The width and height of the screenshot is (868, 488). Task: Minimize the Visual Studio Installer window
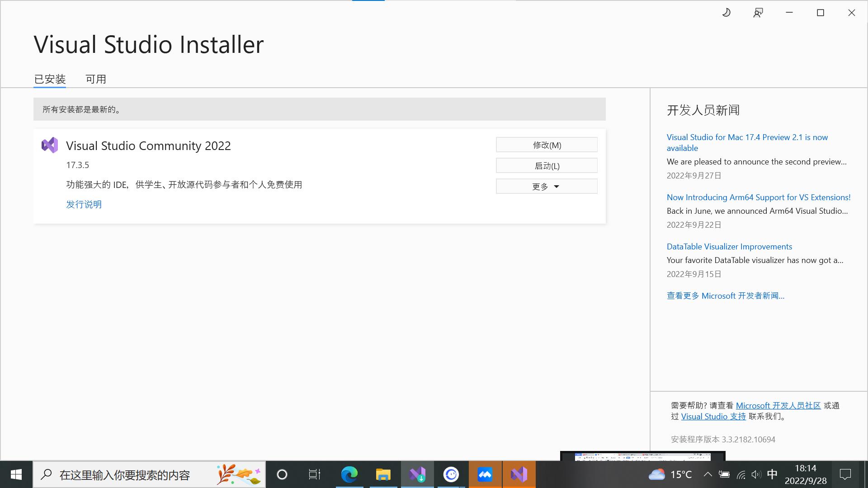tap(789, 13)
